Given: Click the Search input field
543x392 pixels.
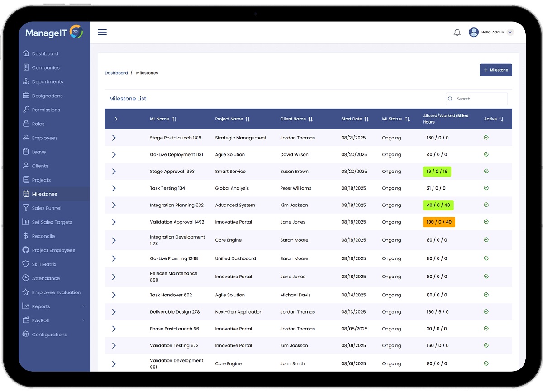Looking at the screenshot, I should [476, 99].
